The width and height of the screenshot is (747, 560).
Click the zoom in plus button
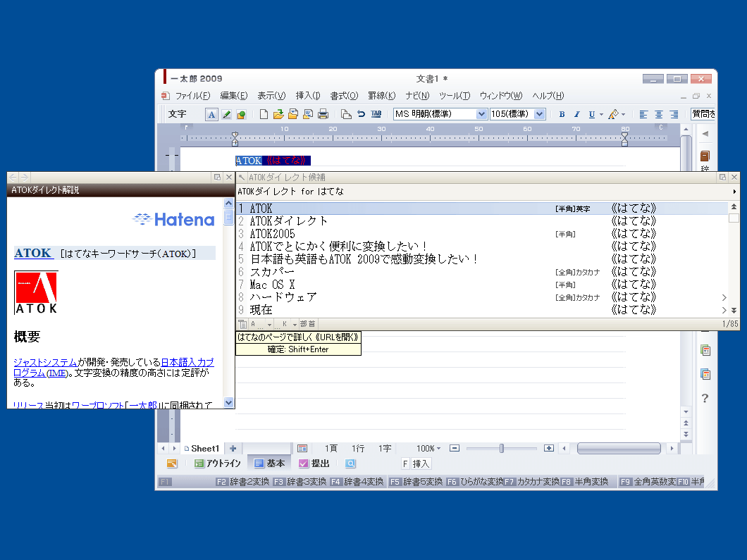549,449
